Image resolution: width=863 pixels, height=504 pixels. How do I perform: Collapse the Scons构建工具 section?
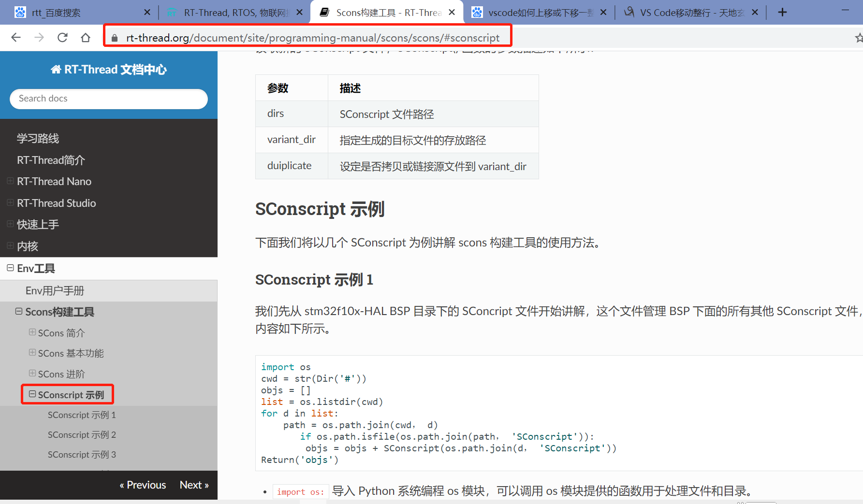tap(19, 312)
